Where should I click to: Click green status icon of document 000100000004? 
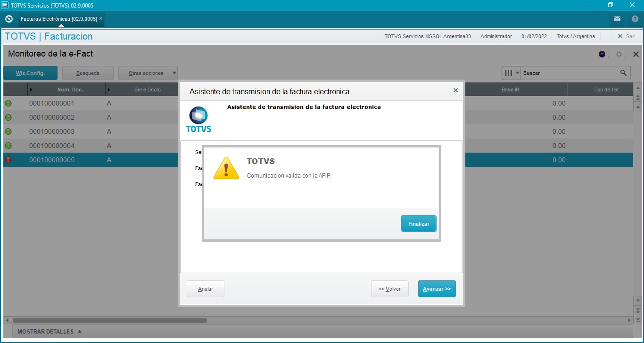tap(8, 146)
